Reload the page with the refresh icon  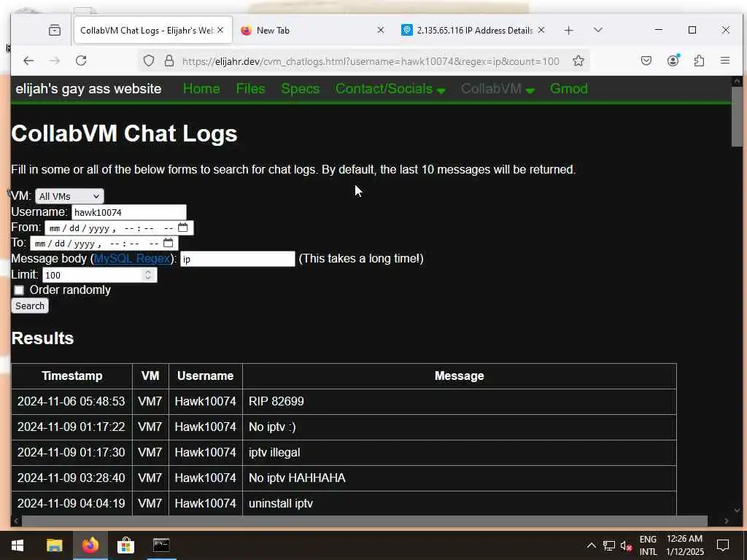pyautogui.click(x=81, y=61)
